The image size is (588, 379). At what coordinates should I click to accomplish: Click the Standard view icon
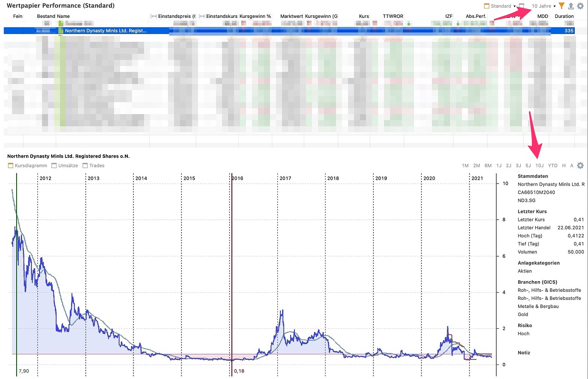click(487, 6)
